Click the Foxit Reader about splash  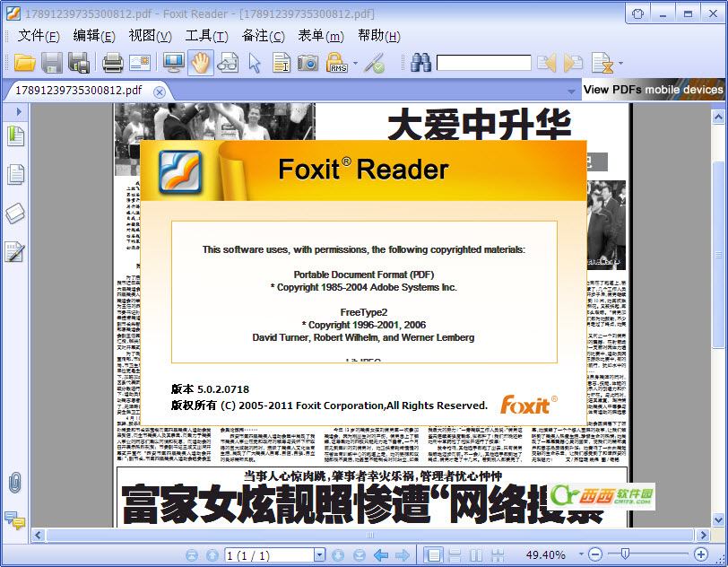click(363, 283)
